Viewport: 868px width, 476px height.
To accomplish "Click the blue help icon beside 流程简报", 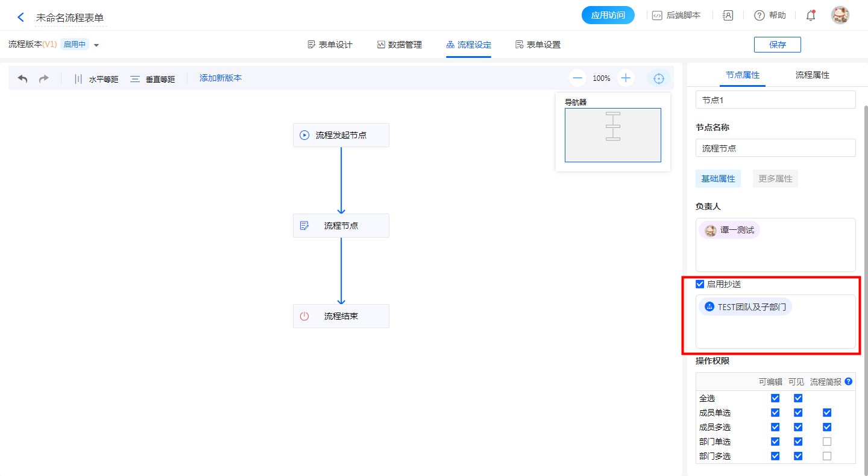I will pyautogui.click(x=849, y=381).
